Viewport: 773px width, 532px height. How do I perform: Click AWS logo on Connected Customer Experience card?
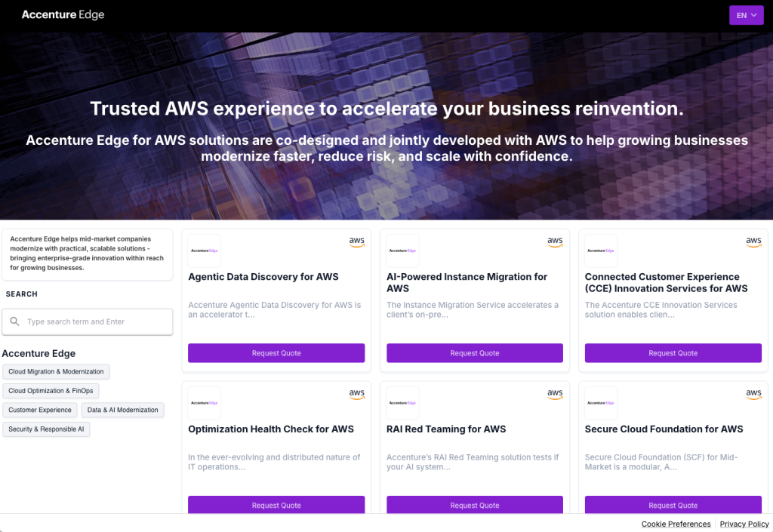click(754, 242)
